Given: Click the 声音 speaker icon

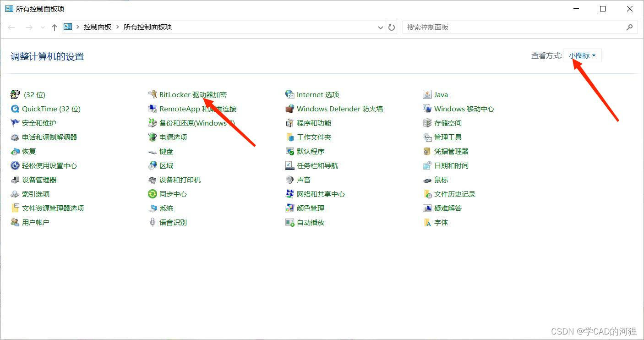Looking at the screenshot, I should point(290,180).
